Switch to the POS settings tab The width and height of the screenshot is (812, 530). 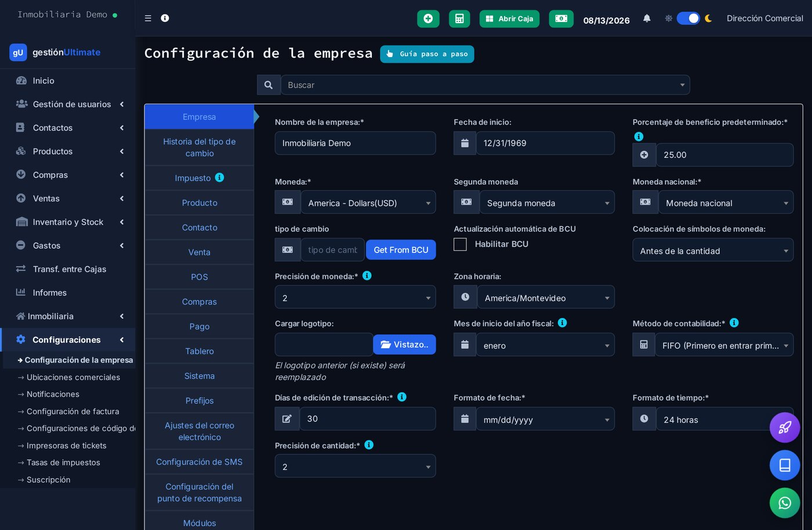tap(199, 277)
